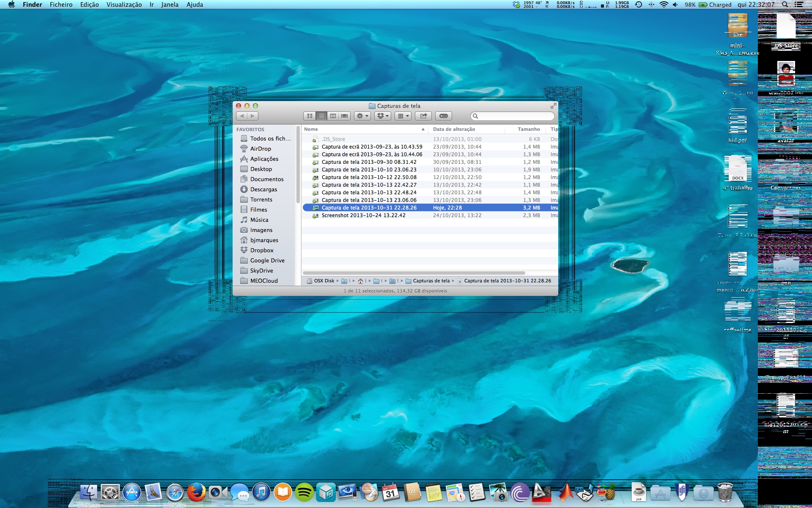812x508 pixels.
Task: Open the Action gear dropdown
Action: pyautogui.click(x=362, y=116)
